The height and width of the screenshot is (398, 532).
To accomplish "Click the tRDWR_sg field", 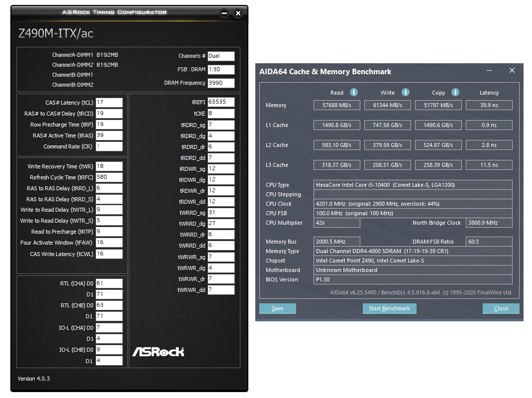I will [x=221, y=169].
